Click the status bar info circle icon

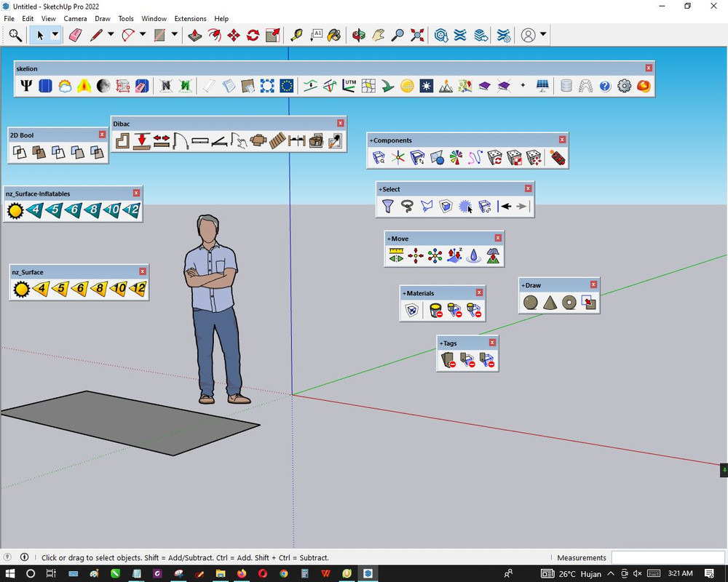(x=24, y=557)
